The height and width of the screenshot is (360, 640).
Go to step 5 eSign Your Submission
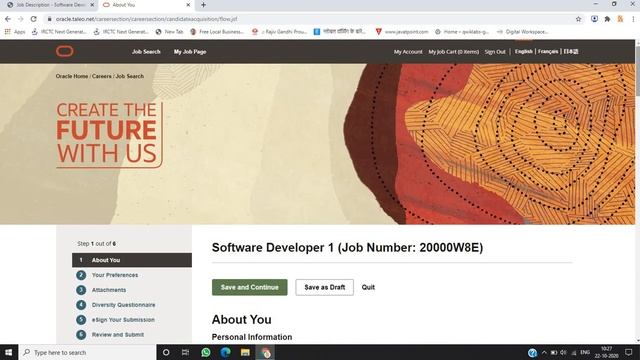115,320
